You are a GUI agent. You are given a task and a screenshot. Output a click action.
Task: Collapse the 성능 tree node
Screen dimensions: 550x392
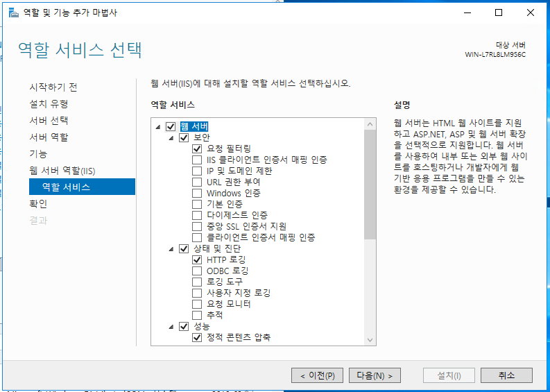(171, 327)
